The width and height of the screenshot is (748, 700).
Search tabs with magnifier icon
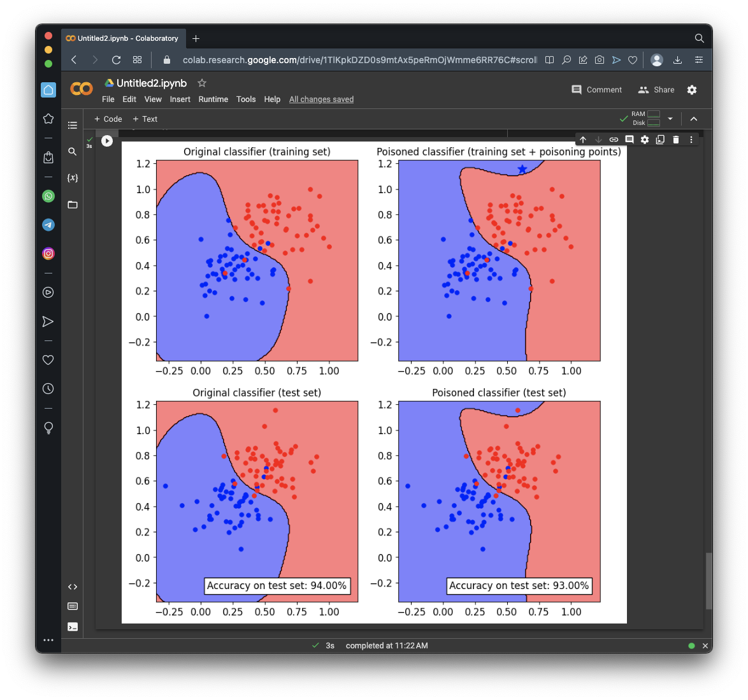tap(700, 38)
